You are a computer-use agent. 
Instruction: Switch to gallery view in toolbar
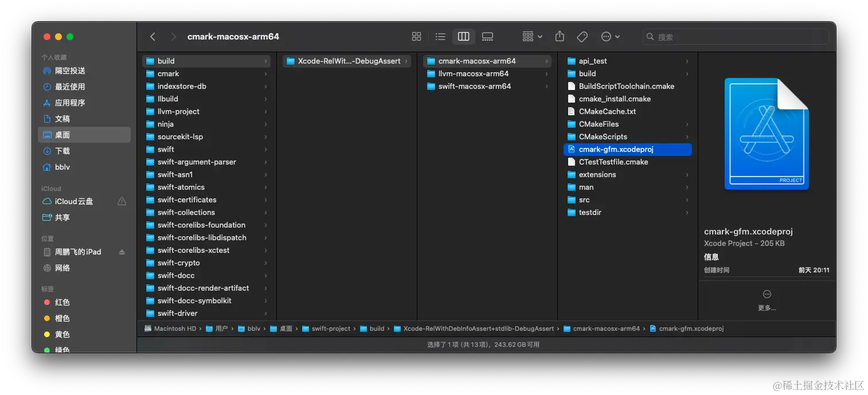point(487,37)
